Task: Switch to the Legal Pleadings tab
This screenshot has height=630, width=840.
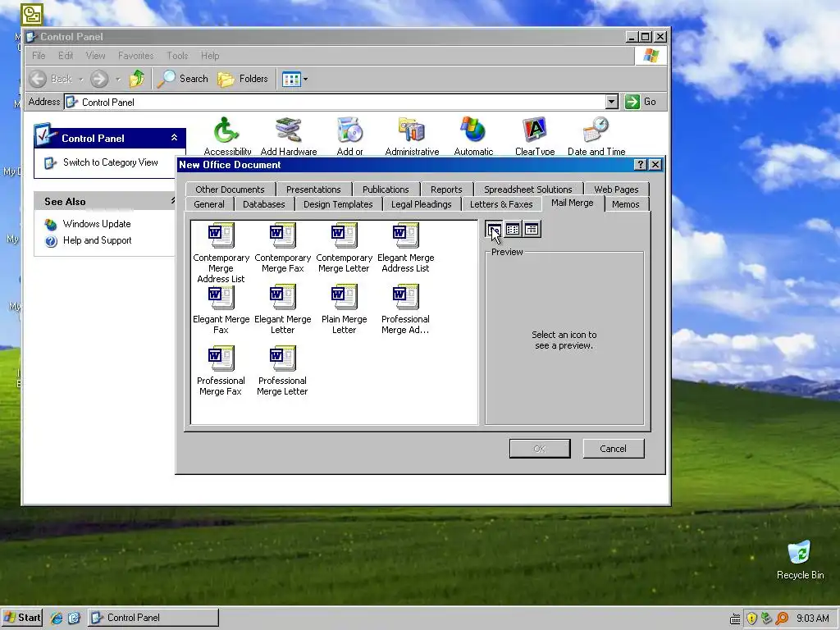Action: pos(421,204)
